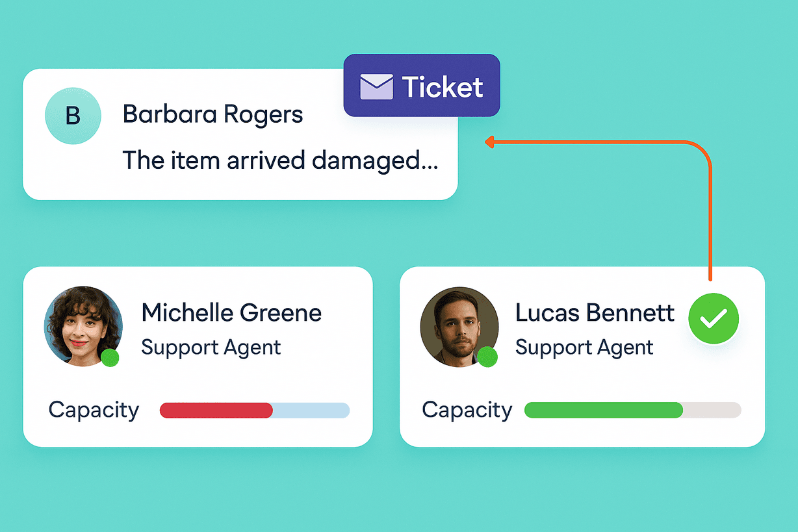Screen dimensions: 798x532
Task: Click the 'Support Agent' label under Lucas Bennett
Action: [584, 347]
